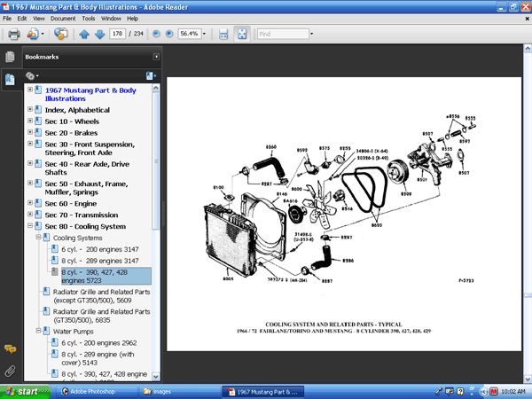Open the File menu
This screenshot has width=532, height=399.
pyautogui.click(x=7, y=19)
